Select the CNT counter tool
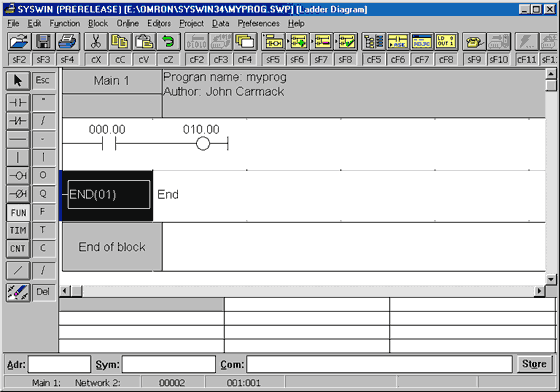 [x=18, y=249]
